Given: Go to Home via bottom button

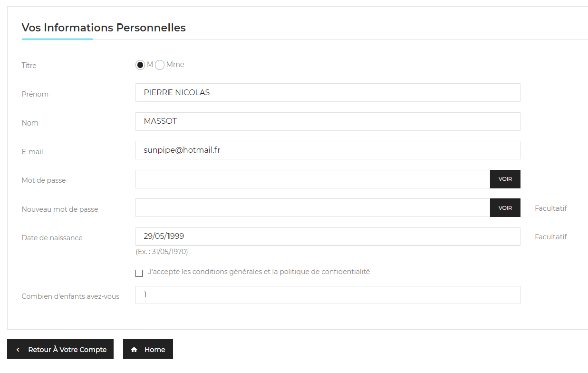Looking at the screenshot, I should click(x=148, y=349).
